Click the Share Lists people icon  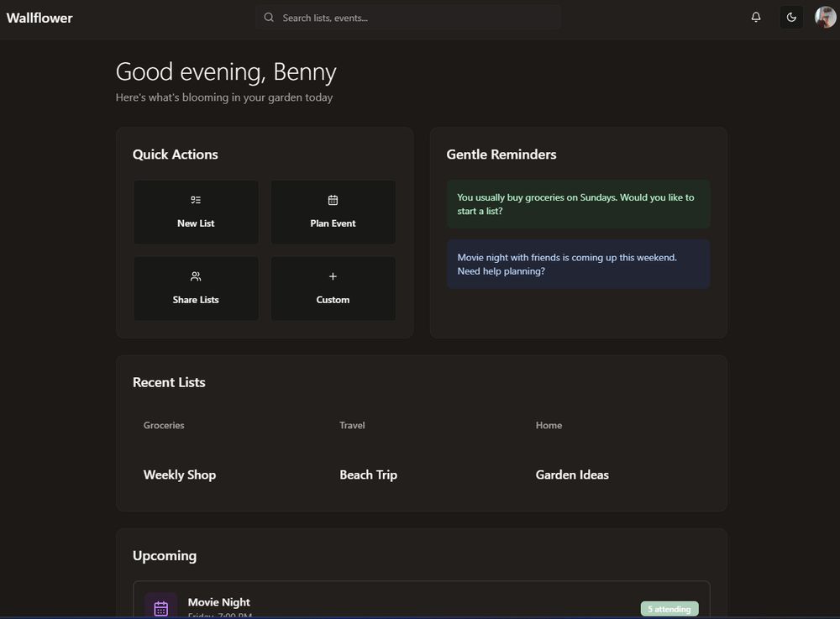pos(196,276)
